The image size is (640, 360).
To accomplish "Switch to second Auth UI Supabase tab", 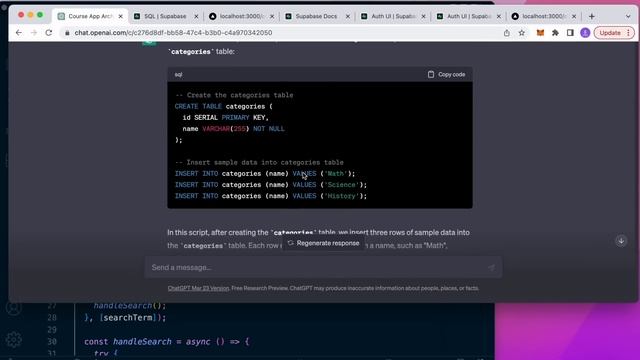I will 468,16.
